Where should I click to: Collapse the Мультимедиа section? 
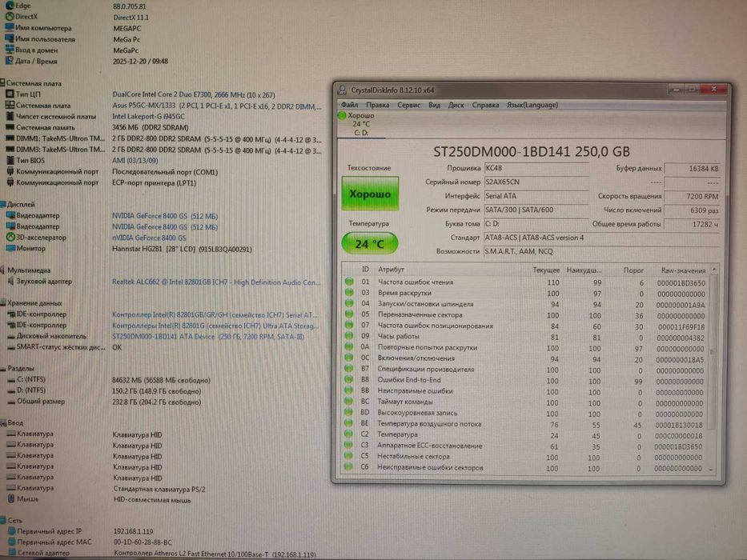point(3,270)
